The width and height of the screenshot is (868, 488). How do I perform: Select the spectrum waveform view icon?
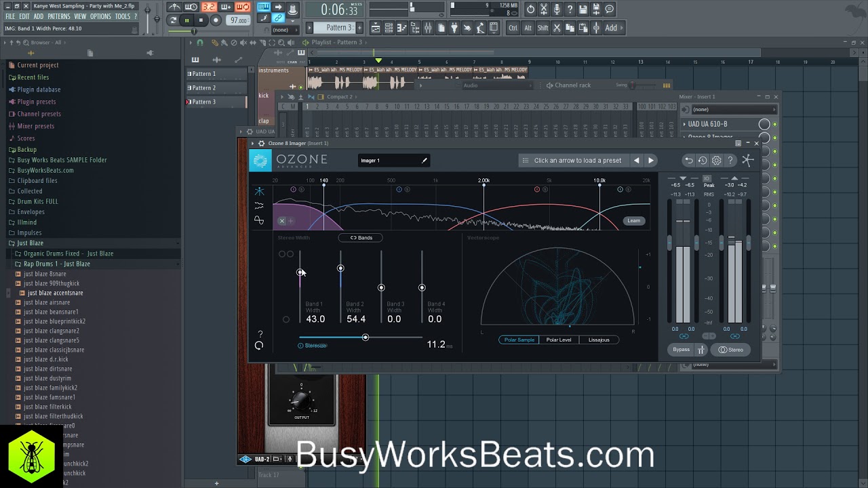click(x=259, y=205)
